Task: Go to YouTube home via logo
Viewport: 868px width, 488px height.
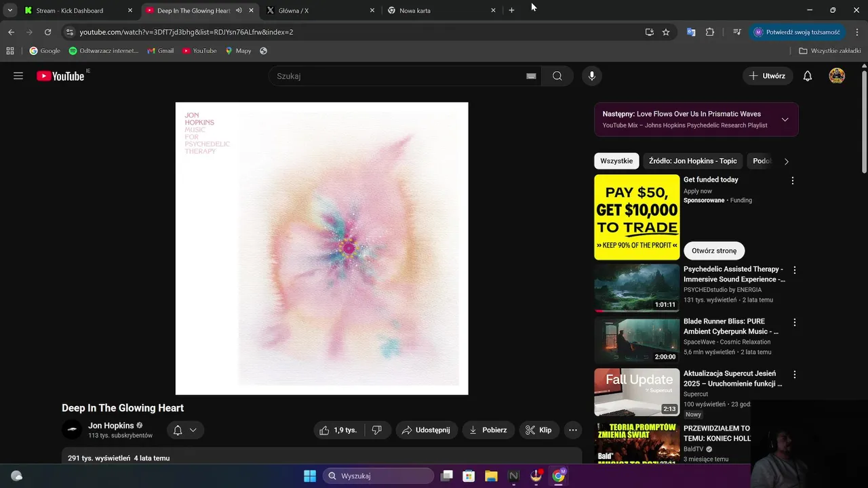Action: pos(60,76)
